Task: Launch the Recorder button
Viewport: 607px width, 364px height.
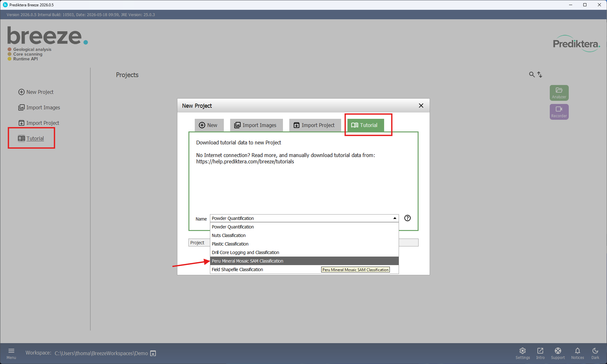Action: 559,112
